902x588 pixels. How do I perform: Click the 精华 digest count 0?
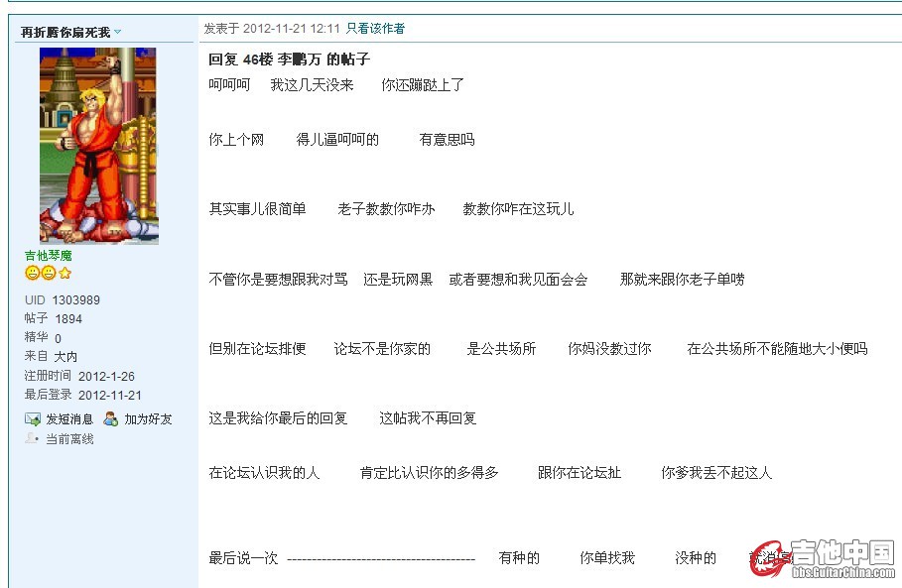tap(58, 338)
